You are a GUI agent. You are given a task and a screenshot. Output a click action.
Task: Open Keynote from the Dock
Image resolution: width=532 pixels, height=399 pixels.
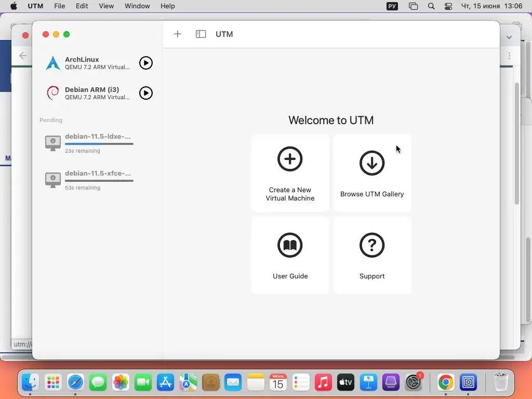tap(368, 382)
